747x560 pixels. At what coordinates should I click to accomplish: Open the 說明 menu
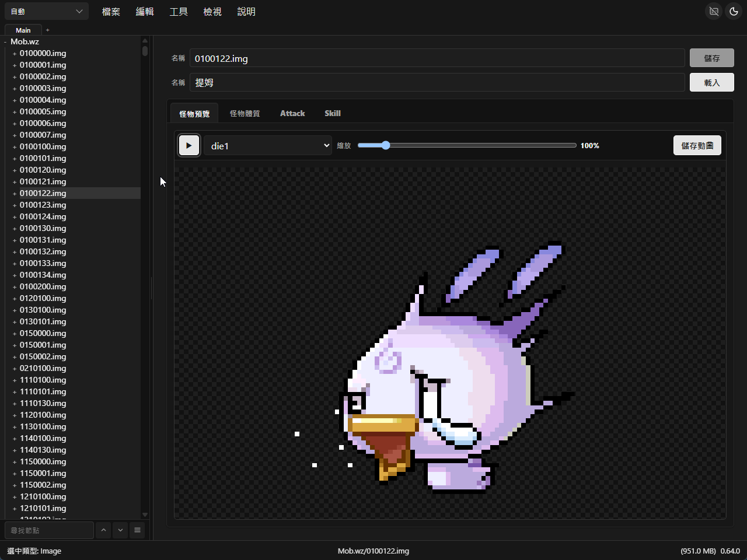click(246, 12)
